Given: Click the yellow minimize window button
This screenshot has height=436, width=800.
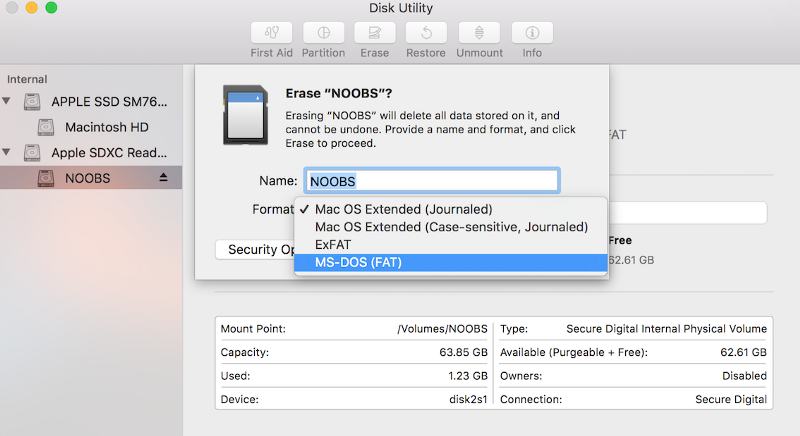Looking at the screenshot, I should [x=32, y=8].
